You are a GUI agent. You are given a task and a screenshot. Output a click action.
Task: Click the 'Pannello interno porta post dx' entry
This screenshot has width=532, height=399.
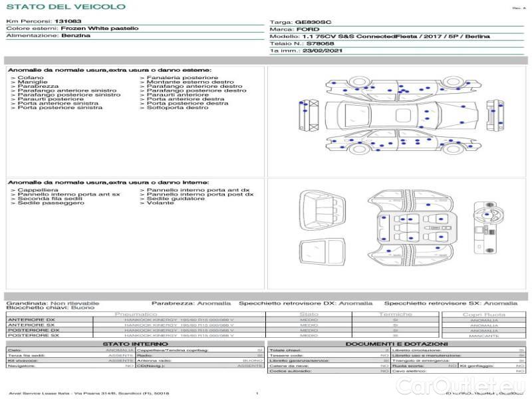[200, 194]
